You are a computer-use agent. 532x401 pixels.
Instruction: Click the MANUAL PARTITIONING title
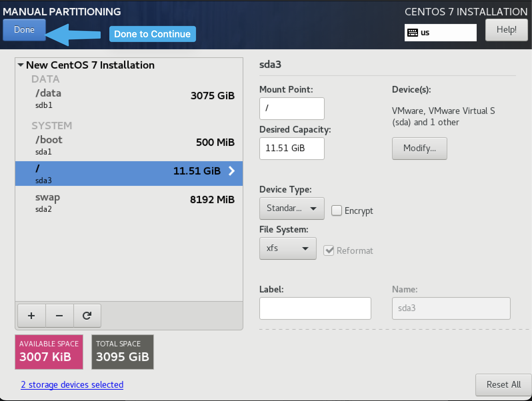62,12
